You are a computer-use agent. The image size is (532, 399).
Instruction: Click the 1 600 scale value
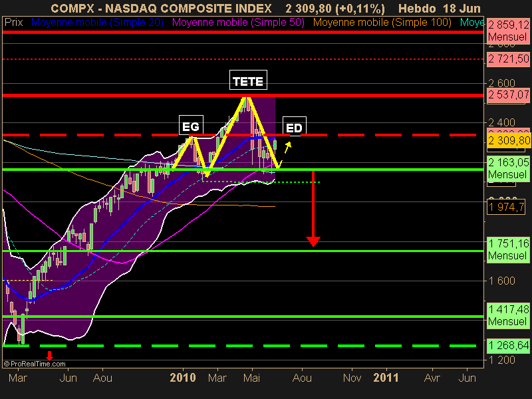(x=501, y=281)
